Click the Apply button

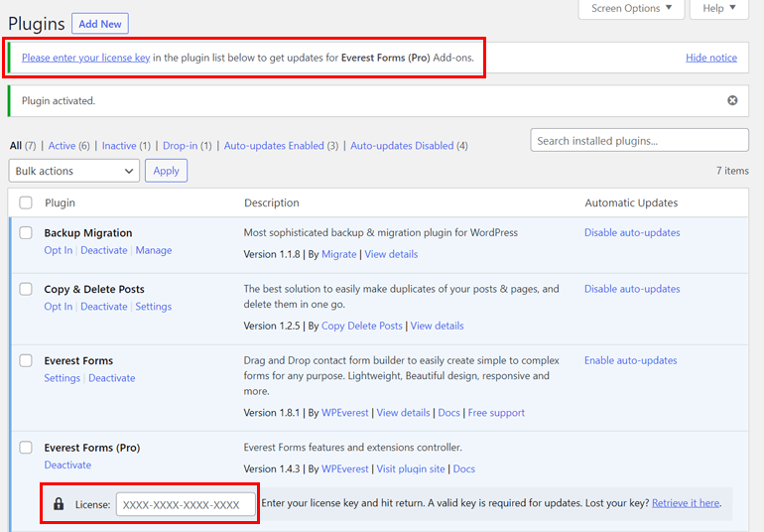click(x=166, y=171)
